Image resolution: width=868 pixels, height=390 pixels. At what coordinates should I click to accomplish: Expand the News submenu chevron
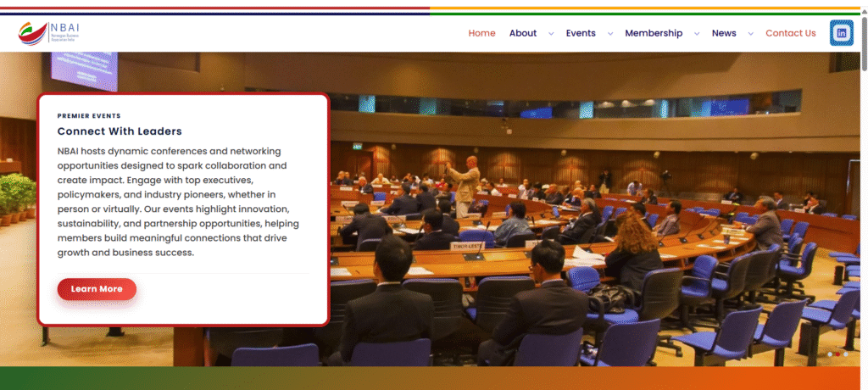[750, 34]
